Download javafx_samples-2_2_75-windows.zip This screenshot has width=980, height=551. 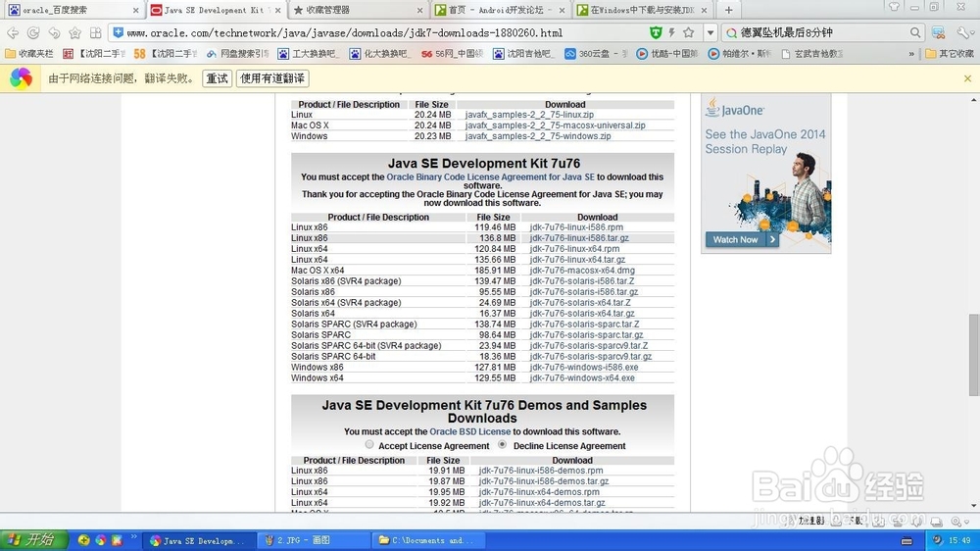pos(538,135)
